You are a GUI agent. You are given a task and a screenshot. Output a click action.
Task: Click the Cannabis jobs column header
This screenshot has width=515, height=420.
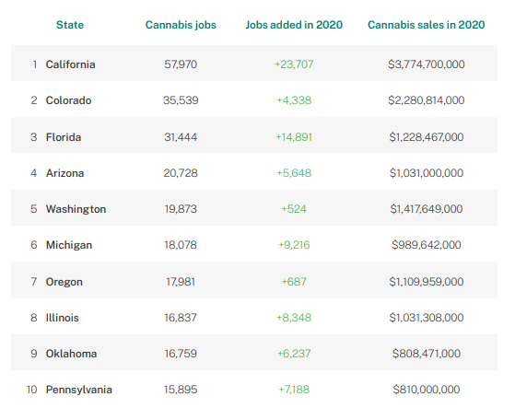(x=181, y=25)
